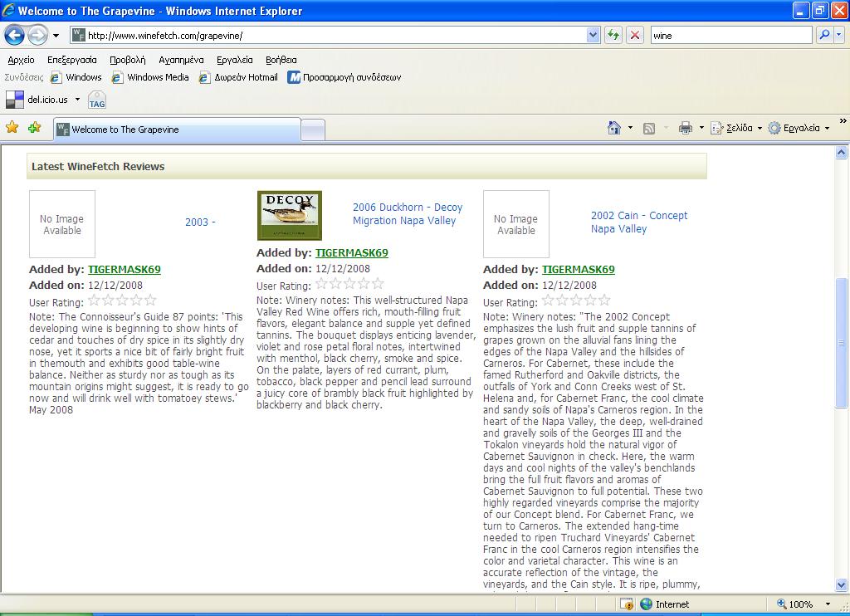Expand the Print dropdown arrow
This screenshot has width=850, height=616.
(701, 128)
